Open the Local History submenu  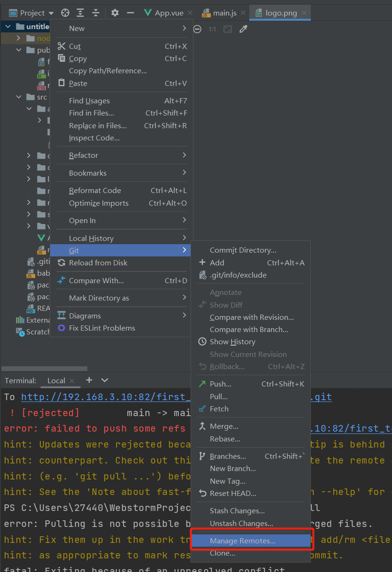coord(121,238)
